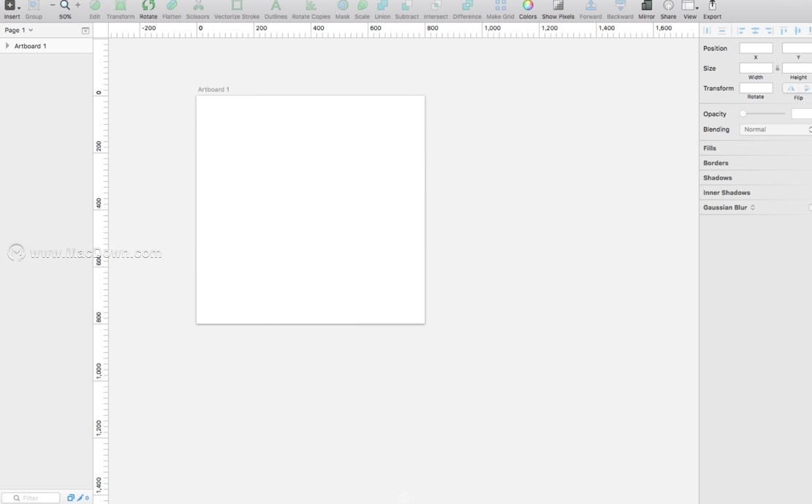This screenshot has width=812, height=504.
Task: Expand the Artboard 1 layer group
Action: [x=7, y=45]
